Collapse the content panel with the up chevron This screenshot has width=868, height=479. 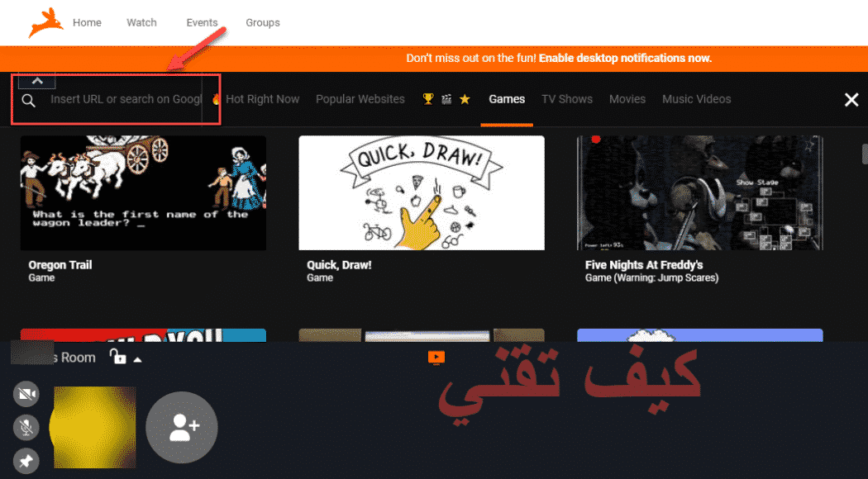[x=37, y=81]
